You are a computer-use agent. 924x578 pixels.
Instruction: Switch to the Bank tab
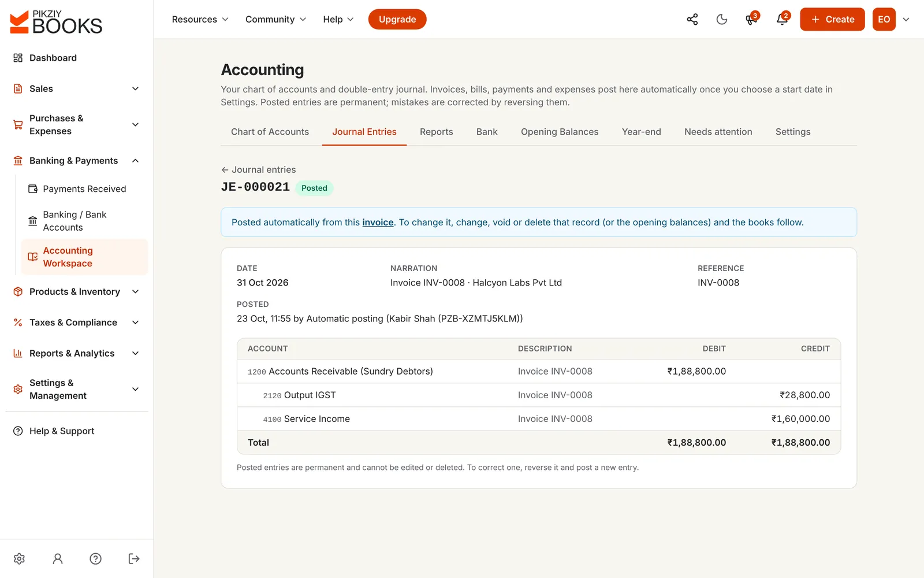tap(487, 132)
